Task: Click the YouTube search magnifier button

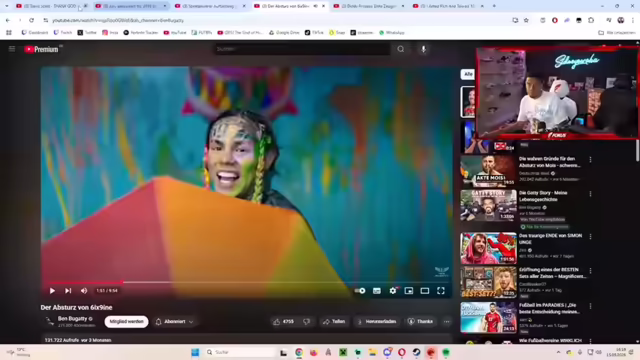Action: 401,49
